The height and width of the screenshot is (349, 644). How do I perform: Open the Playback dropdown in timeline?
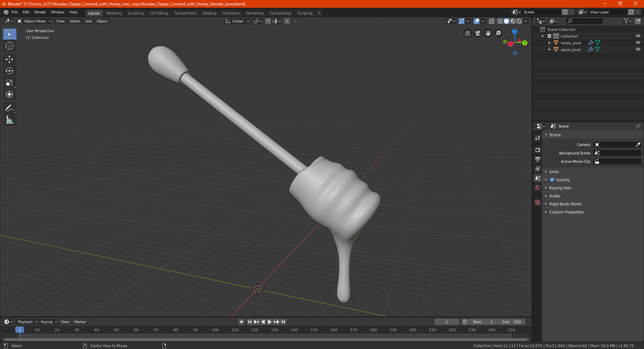[x=27, y=322]
